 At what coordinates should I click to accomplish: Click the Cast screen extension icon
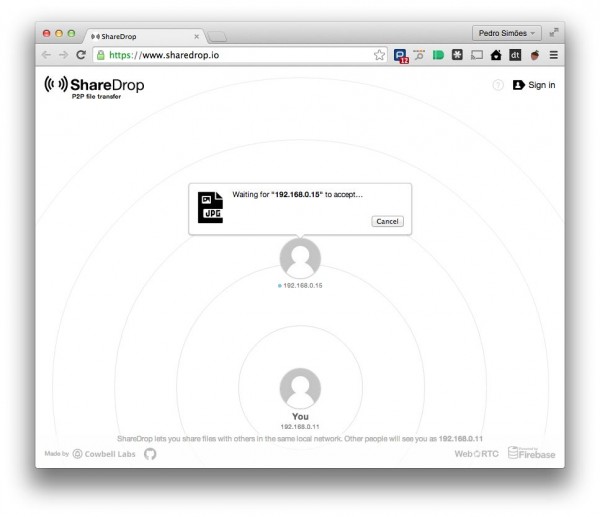pyautogui.click(x=477, y=55)
